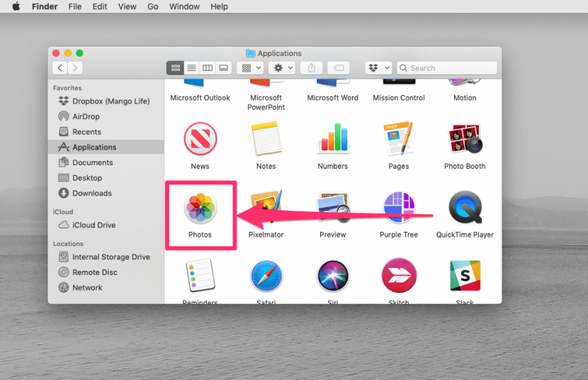Open the Edit menu
The width and height of the screenshot is (588, 380).
(x=100, y=6)
